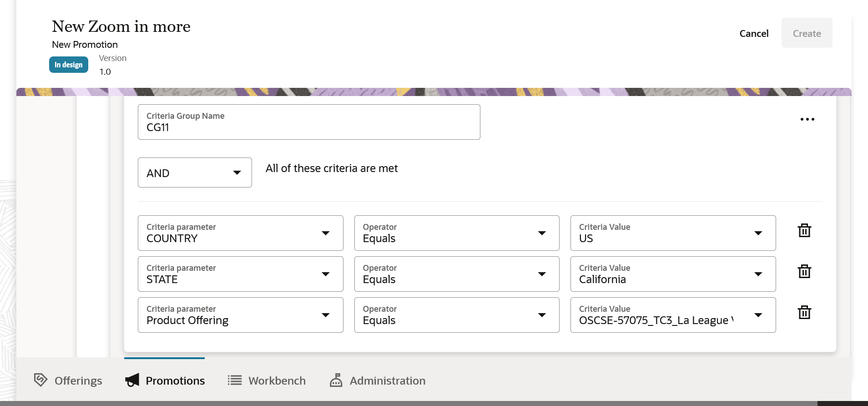The width and height of the screenshot is (868, 406).
Task: Click the Cancel button
Action: (754, 33)
